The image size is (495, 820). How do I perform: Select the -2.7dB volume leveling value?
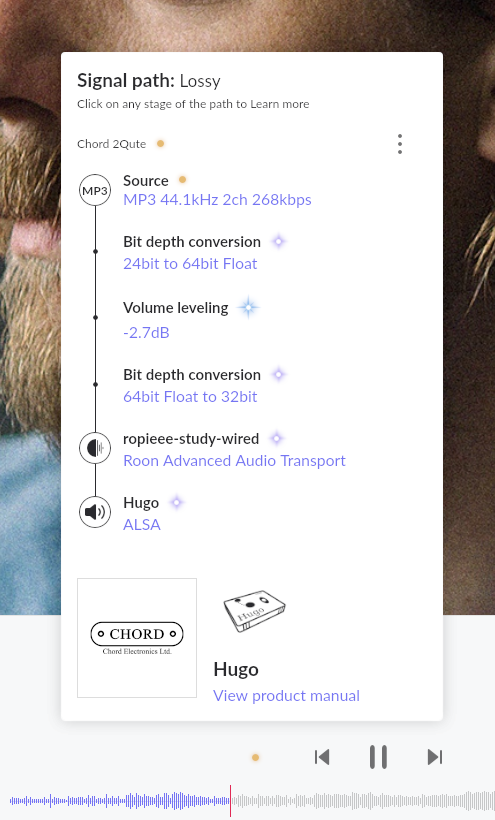point(146,333)
